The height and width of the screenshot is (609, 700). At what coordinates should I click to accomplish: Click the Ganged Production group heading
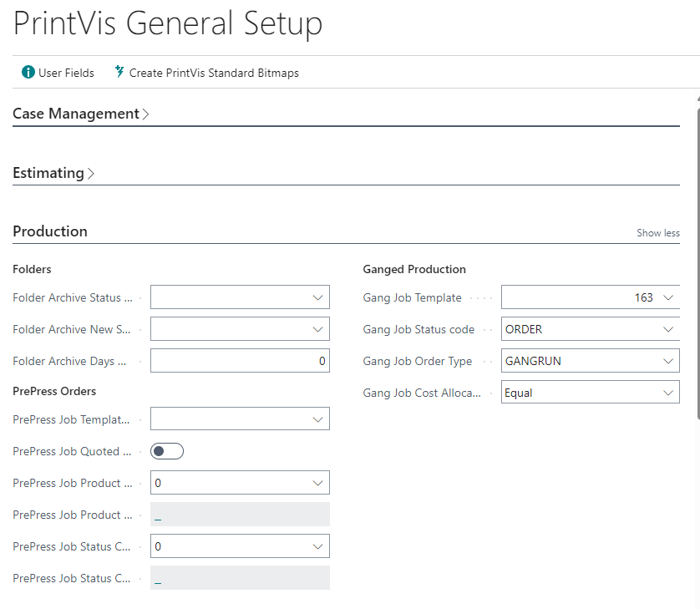tap(414, 269)
